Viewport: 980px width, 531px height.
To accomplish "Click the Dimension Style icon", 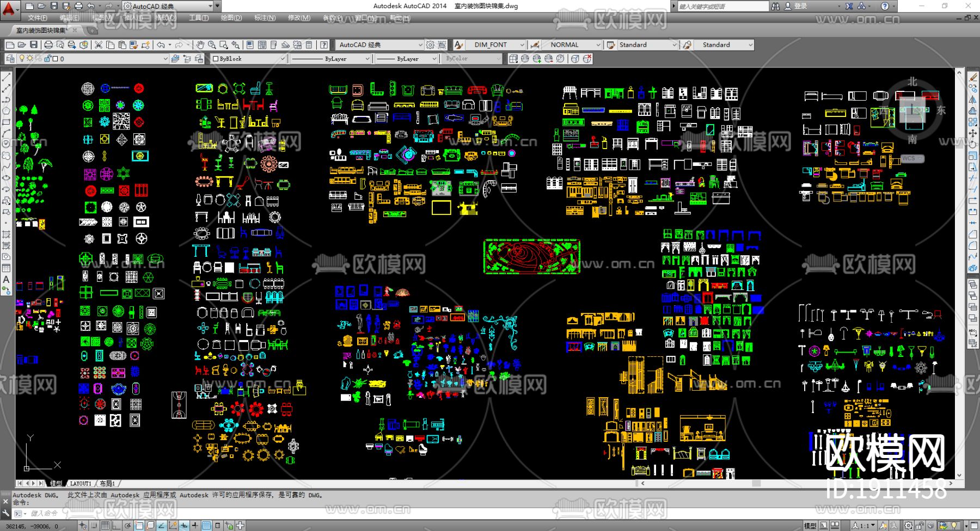I will click(535, 45).
